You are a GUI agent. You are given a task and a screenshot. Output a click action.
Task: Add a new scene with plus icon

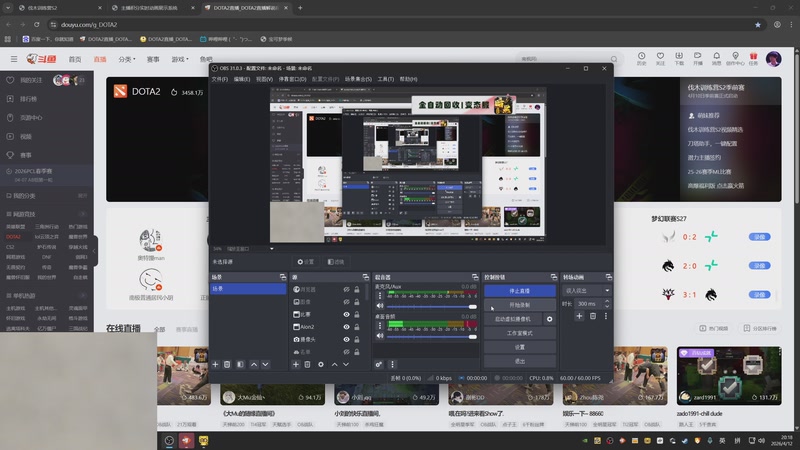[x=215, y=364]
